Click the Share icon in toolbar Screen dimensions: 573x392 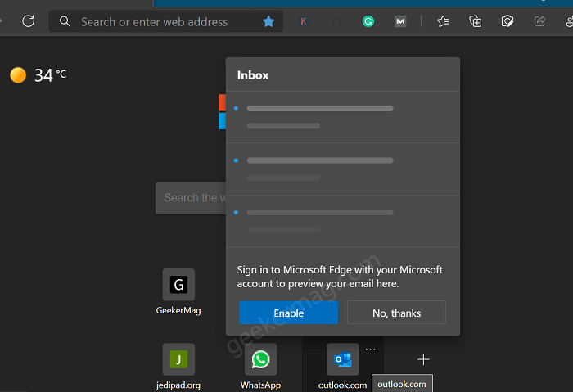coord(539,21)
